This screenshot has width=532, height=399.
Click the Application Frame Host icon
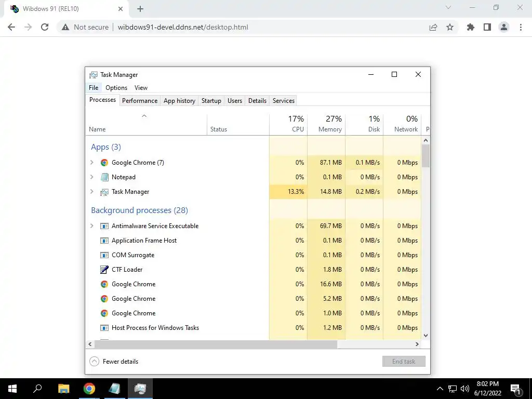tap(104, 241)
